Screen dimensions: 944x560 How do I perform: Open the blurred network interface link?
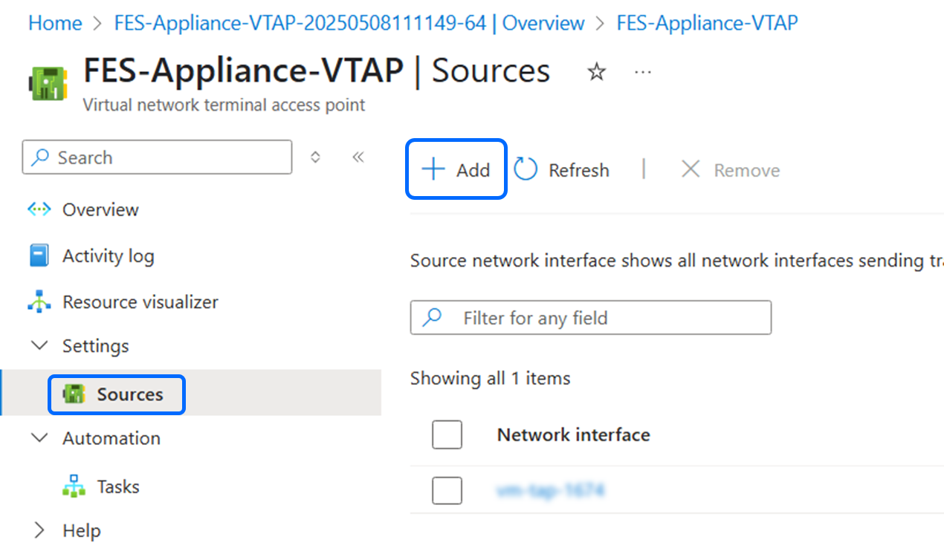[x=550, y=490]
